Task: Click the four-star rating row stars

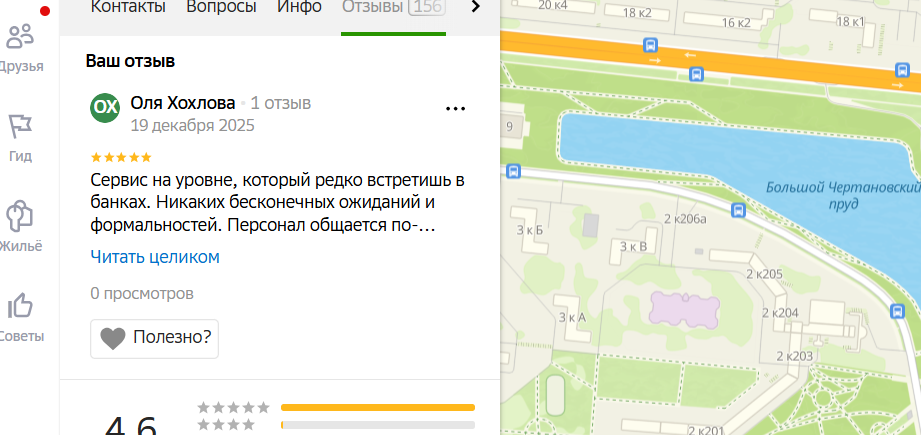Action: click(x=226, y=424)
